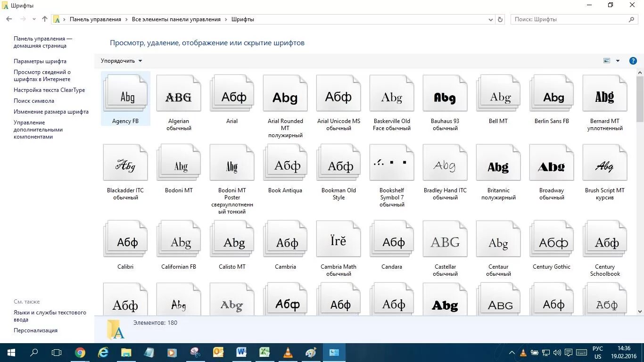Open Настройка текста ClearType link
The image size is (644, 362).
[50, 90]
